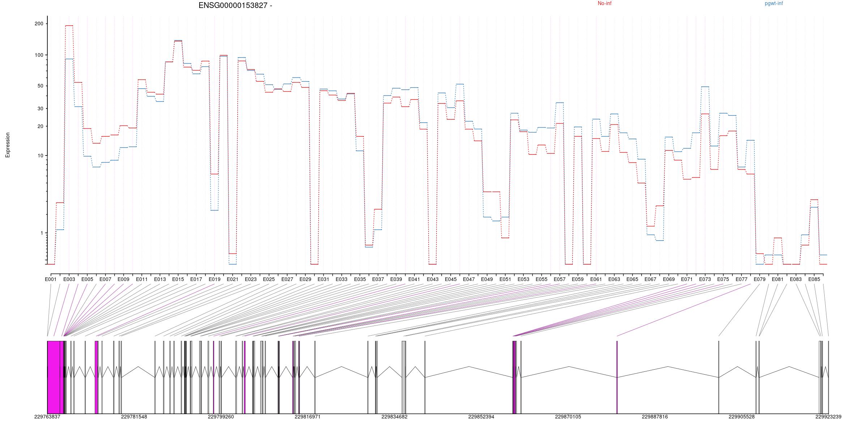868x434 pixels.
Task: Click the No-inf legend label
Action: click(604, 4)
